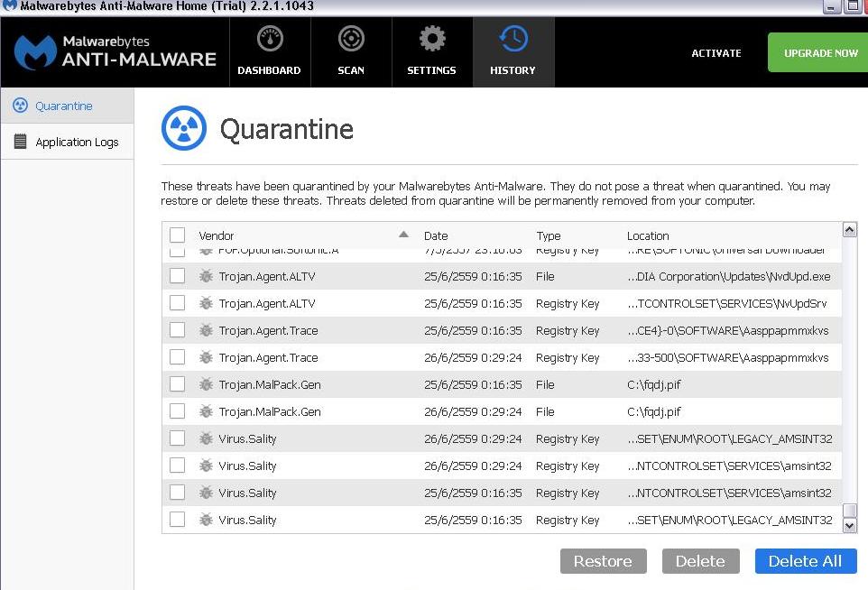The image size is (868, 590).
Task: Click the ...TCONTROLSET\SERVICES\NvUpdSrv location
Action: pyautogui.click(x=727, y=303)
